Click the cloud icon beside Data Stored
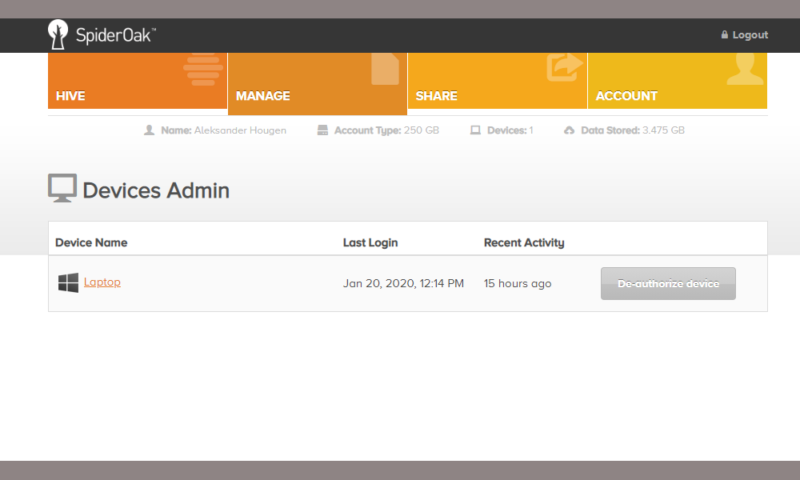Viewport: 800px width, 480px height. pyautogui.click(x=569, y=130)
